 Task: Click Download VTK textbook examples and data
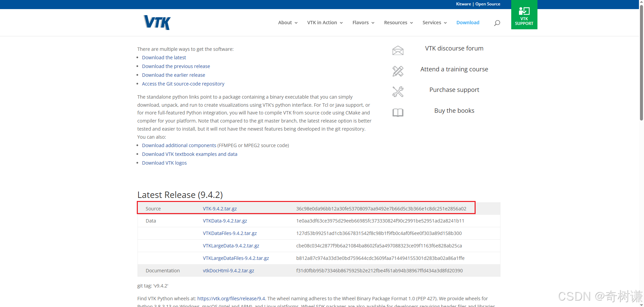click(x=190, y=154)
